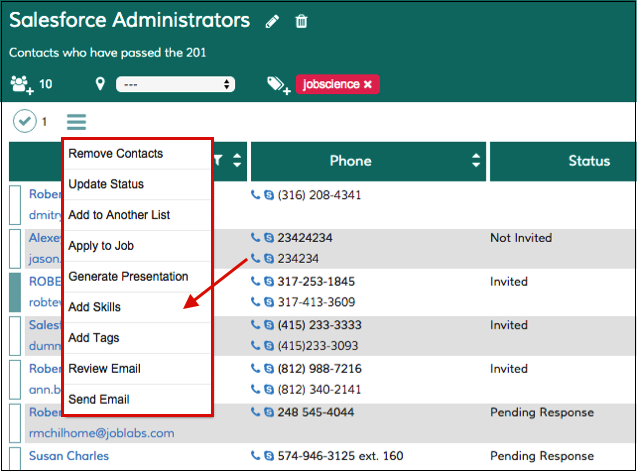
Task: Click the contact count 10
Action: 46,84
